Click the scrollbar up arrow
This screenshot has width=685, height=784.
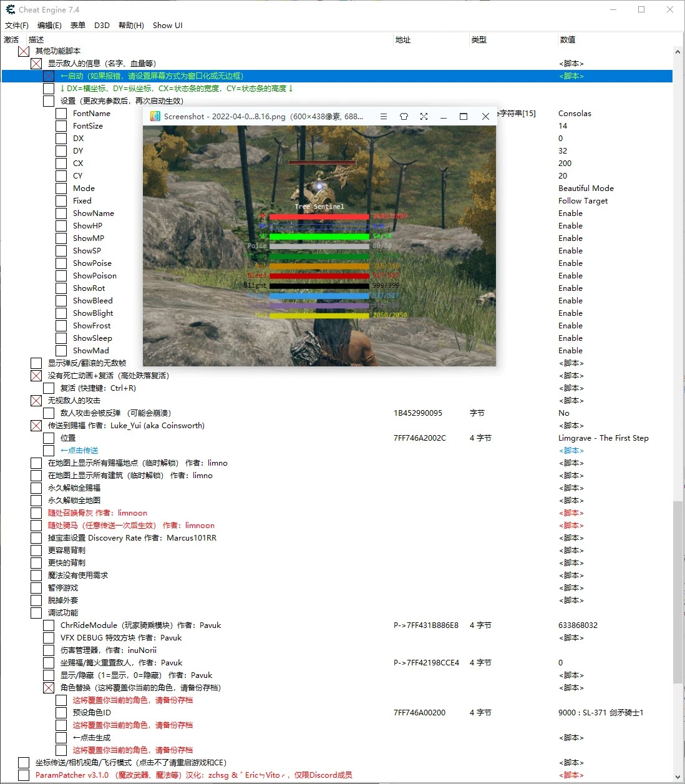point(678,52)
